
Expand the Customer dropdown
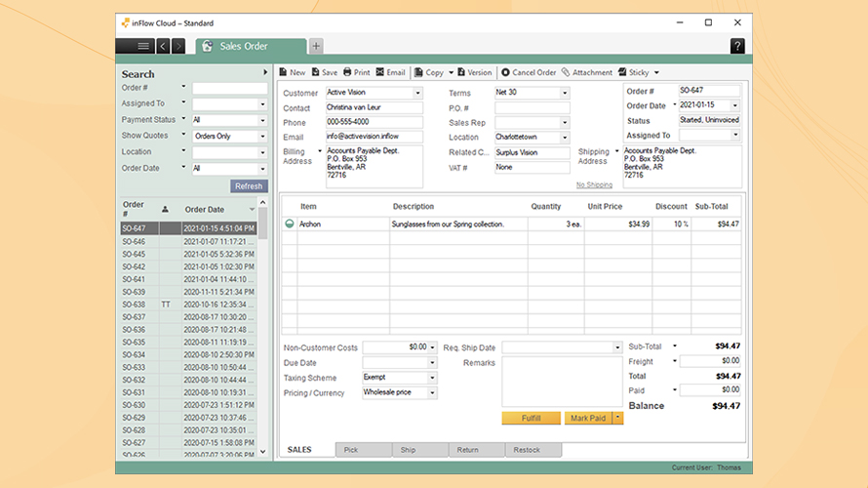coord(417,93)
